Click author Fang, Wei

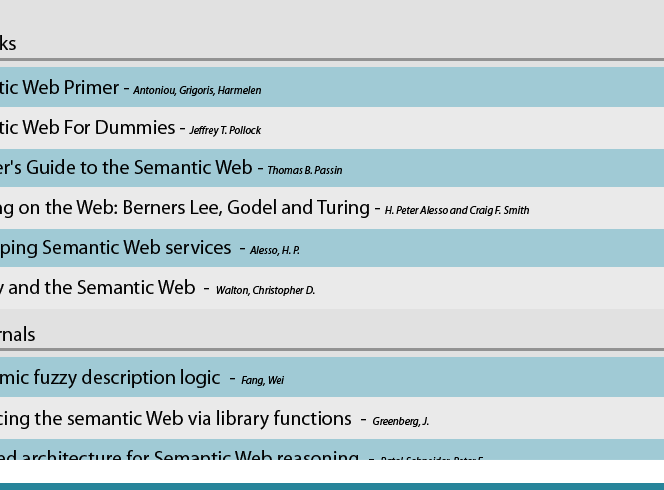tap(262, 381)
